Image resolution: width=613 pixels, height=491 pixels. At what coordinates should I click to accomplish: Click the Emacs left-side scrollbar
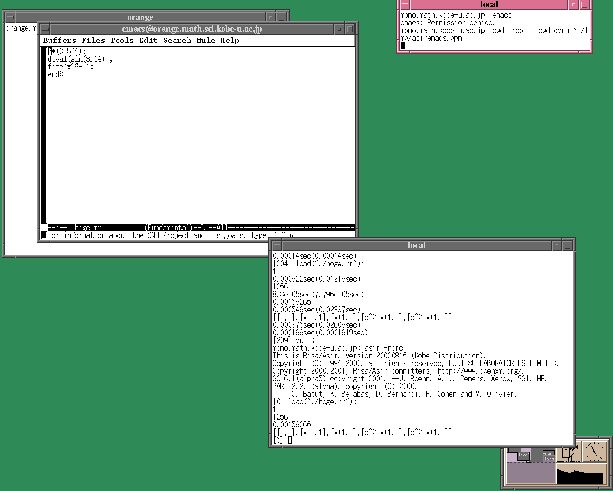click(x=44, y=135)
